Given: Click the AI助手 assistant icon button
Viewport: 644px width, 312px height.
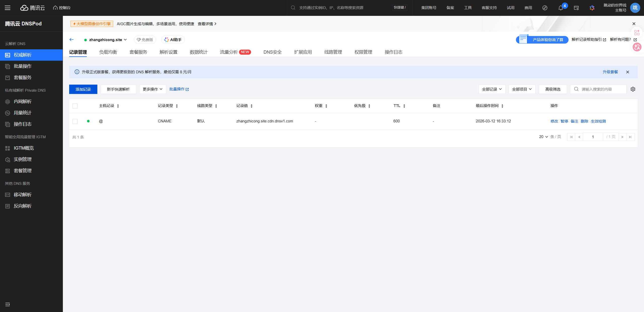Looking at the screenshot, I should (x=173, y=40).
